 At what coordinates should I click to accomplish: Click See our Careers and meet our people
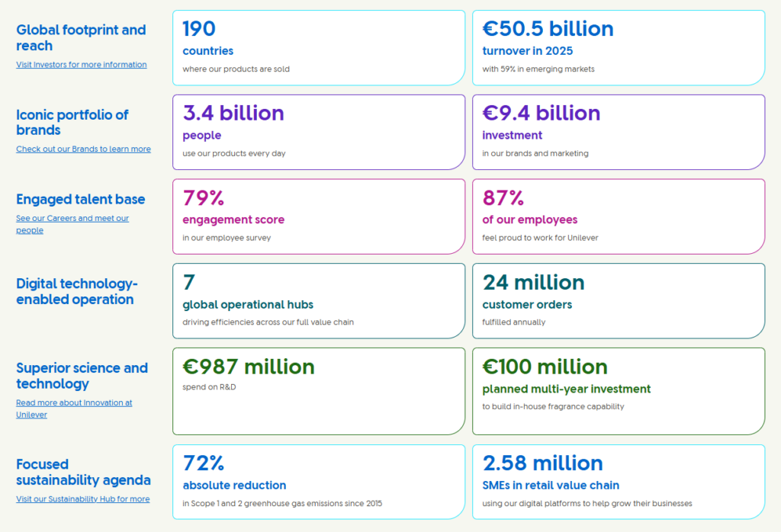(72, 223)
